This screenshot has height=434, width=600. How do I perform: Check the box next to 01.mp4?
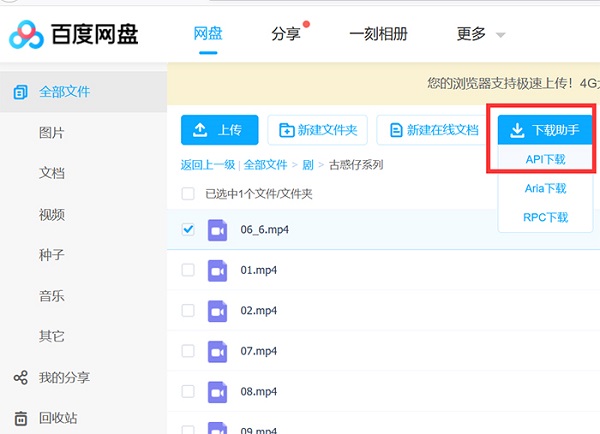point(188,270)
